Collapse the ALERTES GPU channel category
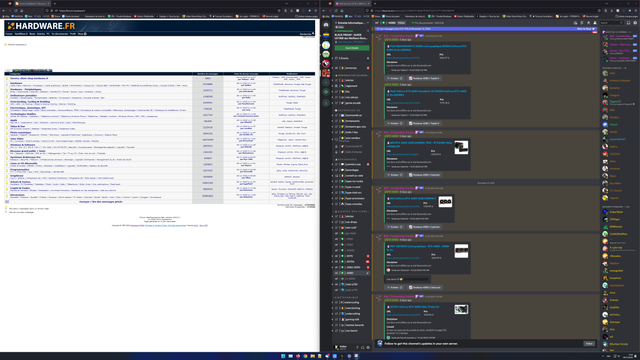Image resolution: width=640 pixels, height=360 pixels. (x=351, y=211)
